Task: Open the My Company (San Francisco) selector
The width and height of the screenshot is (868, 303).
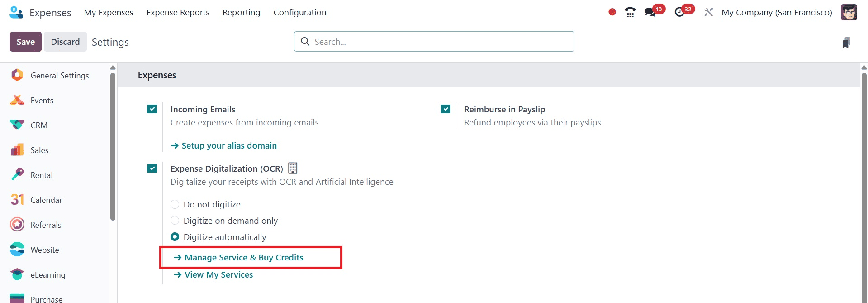Action: coord(776,12)
